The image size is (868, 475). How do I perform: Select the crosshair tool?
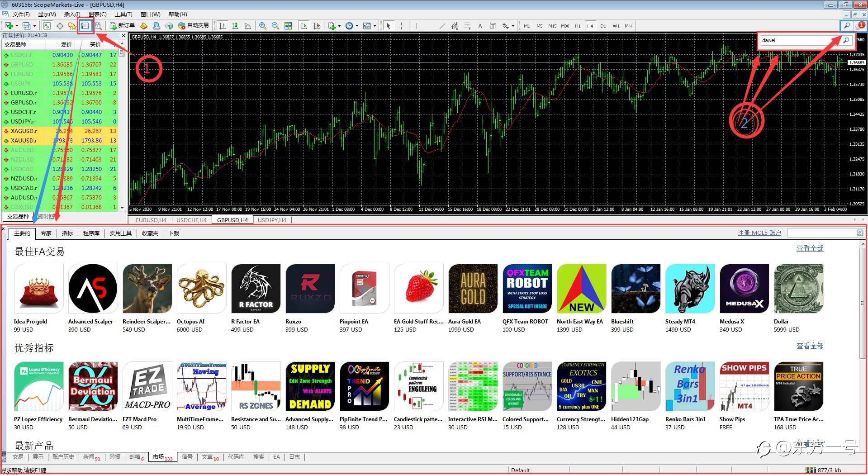click(x=401, y=26)
